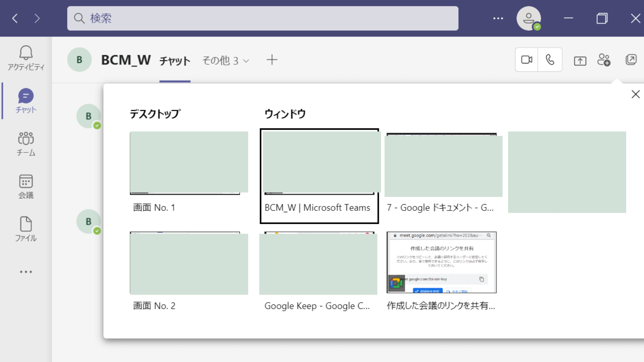Click the add people icon in the header
This screenshot has height=362, width=644.
tap(604, 59)
